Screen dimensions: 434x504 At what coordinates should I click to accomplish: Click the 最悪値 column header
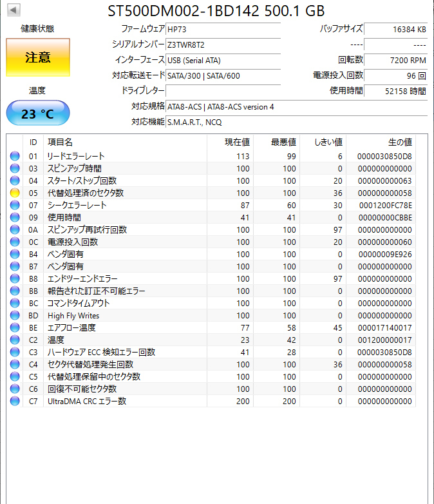pyautogui.click(x=277, y=142)
